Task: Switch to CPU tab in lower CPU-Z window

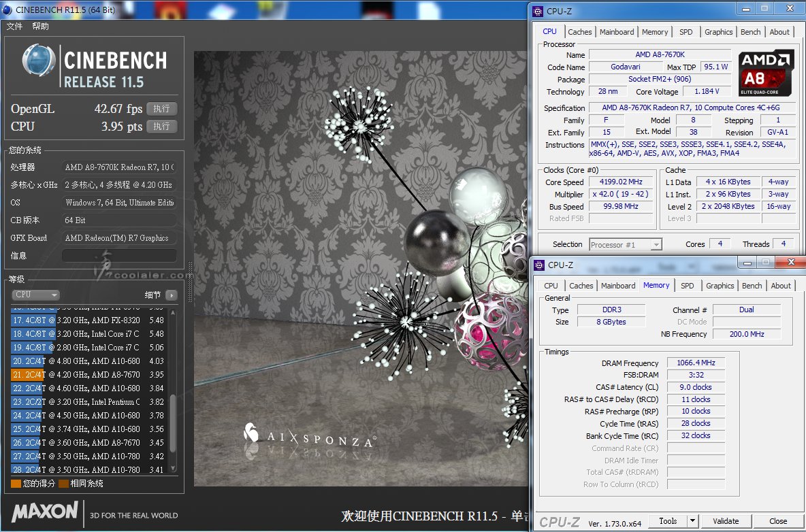Action: pyautogui.click(x=551, y=286)
